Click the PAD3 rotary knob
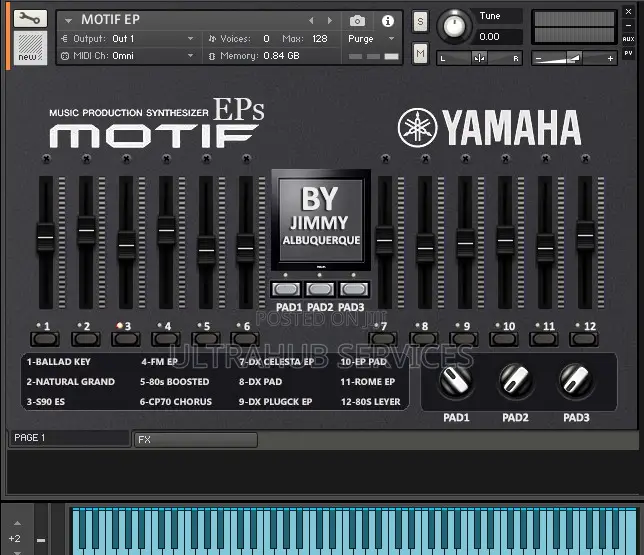644x555 pixels. (x=576, y=380)
